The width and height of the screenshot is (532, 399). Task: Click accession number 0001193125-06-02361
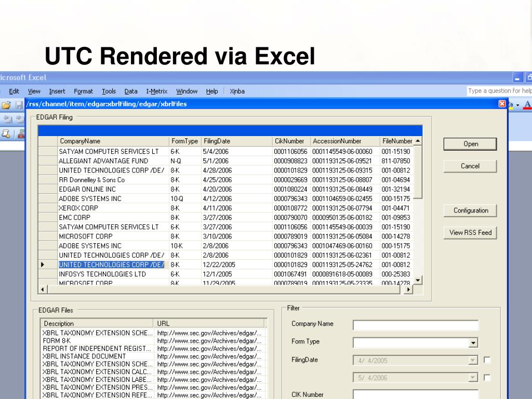(x=342, y=255)
